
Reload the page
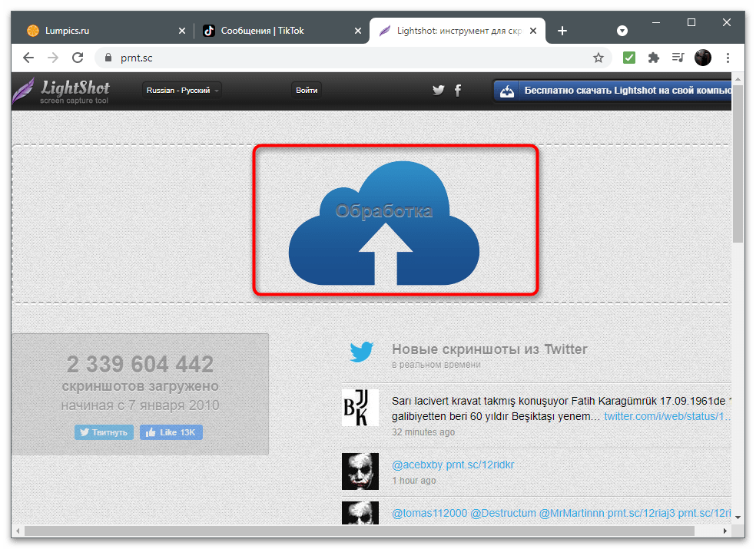pyautogui.click(x=78, y=58)
